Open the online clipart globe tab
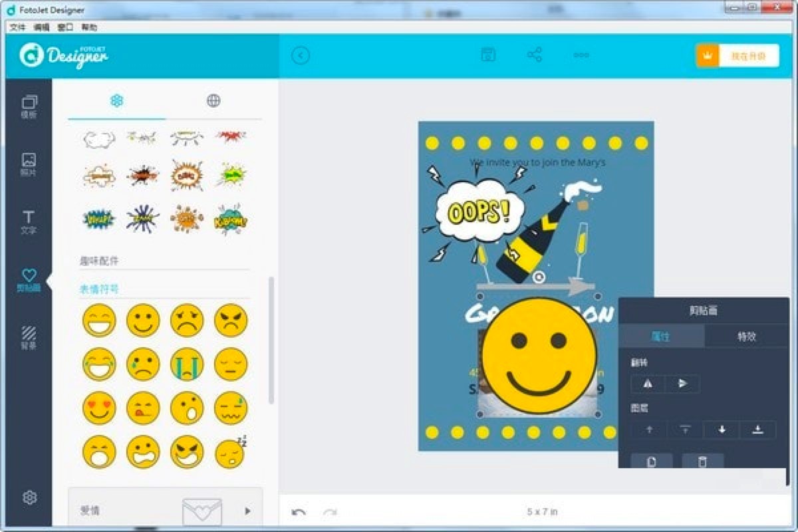Screen dimensions: 798x532 click(214, 100)
